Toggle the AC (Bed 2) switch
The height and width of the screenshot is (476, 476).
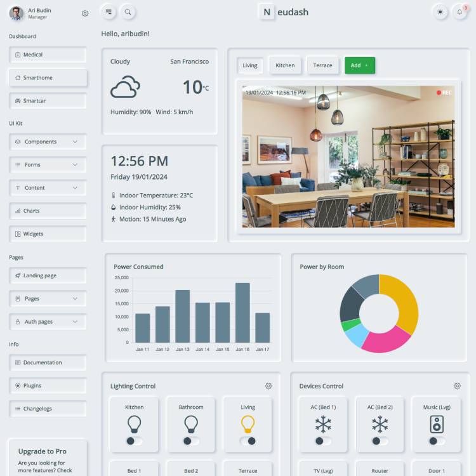coord(380,441)
